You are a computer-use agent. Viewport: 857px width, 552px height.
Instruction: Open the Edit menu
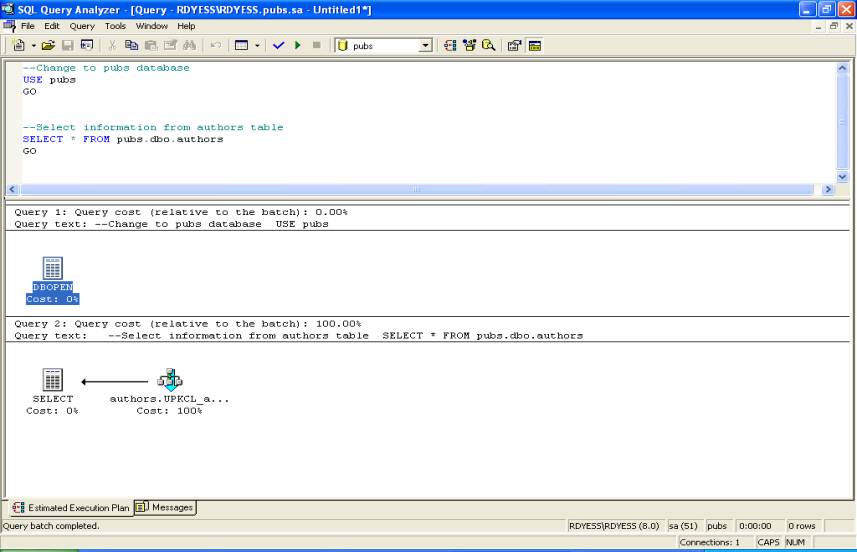[x=52, y=26]
